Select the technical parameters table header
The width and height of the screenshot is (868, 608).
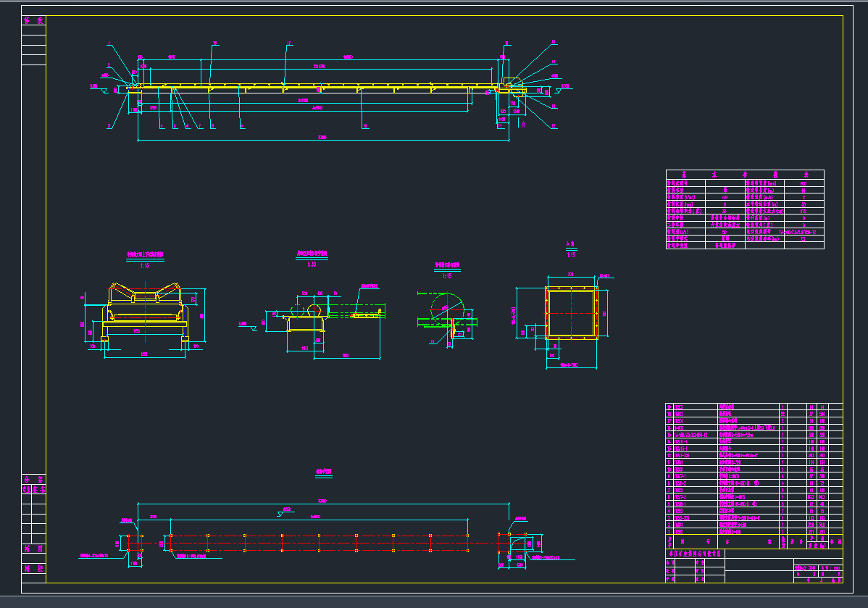tap(744, 174)
